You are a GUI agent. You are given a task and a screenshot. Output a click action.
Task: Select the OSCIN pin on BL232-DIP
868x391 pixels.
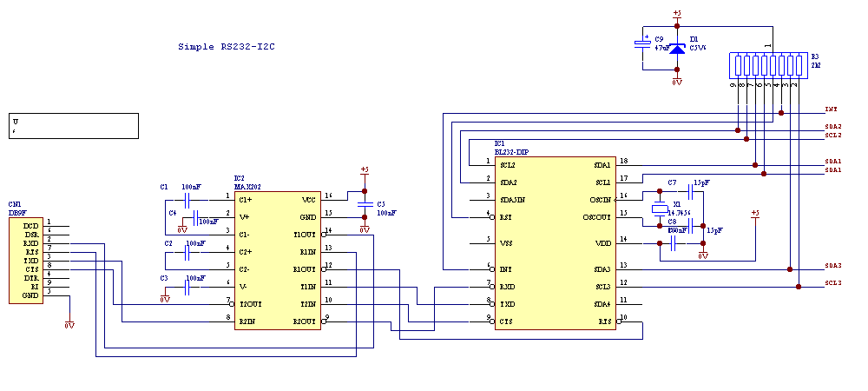click(599, 200)
